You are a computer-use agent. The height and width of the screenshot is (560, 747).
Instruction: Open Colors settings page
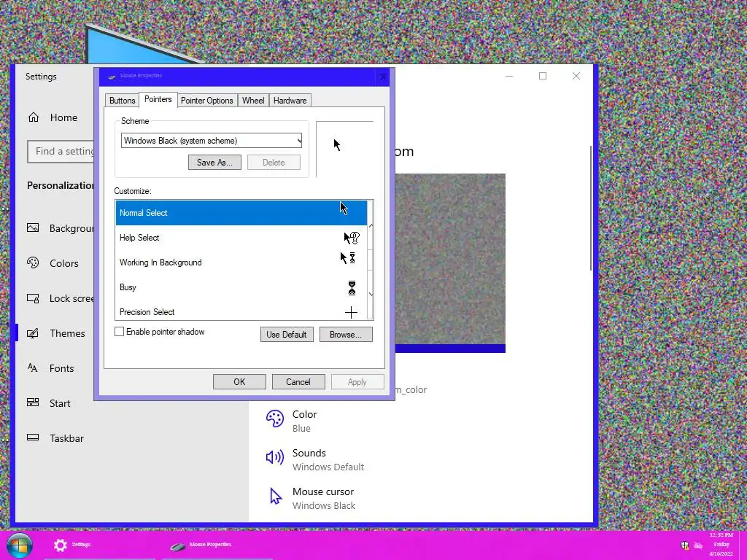pos(55,262)
